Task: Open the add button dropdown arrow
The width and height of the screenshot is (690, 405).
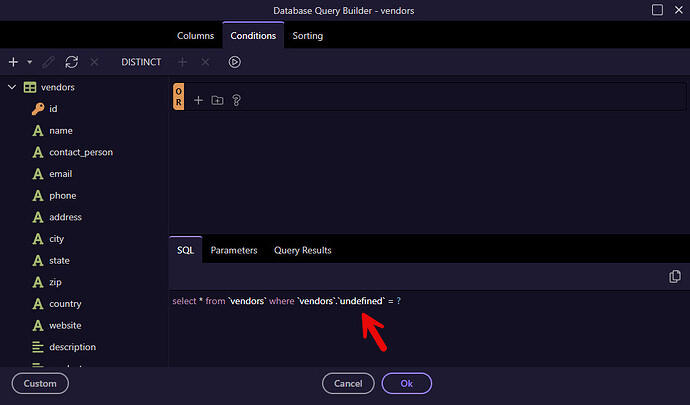Action: click(29, 62)
